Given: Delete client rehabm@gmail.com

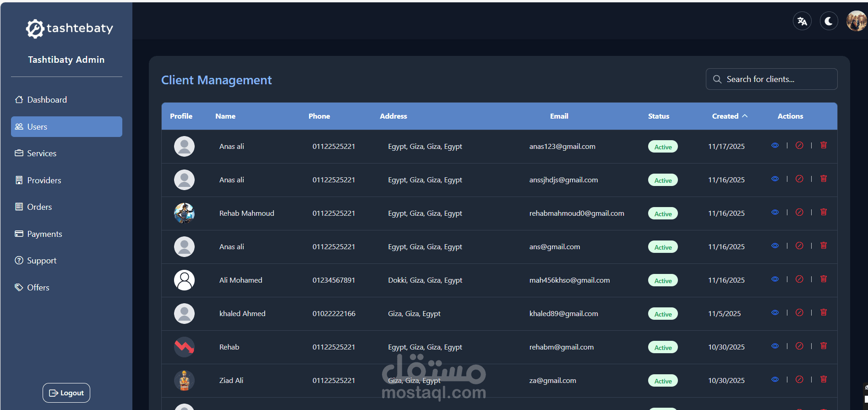Looking at the screenshot, I should coord(824,346).
